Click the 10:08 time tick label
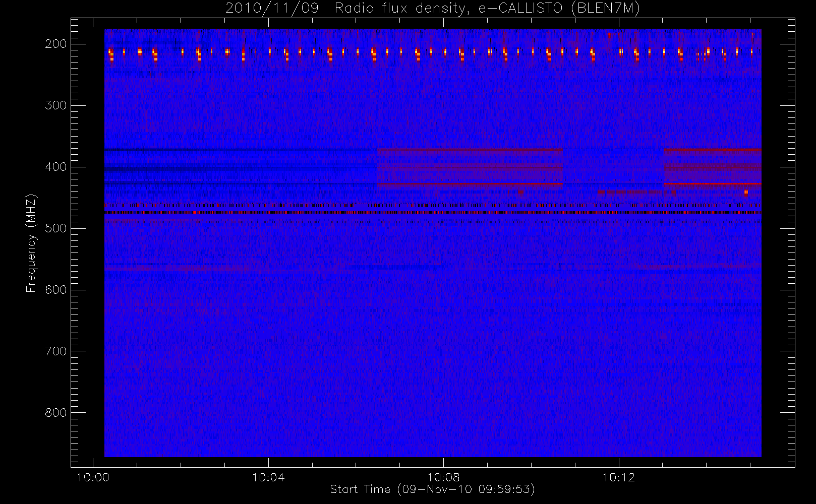The width and height of the screenshot is (816, 504). [x=443, y=477]
